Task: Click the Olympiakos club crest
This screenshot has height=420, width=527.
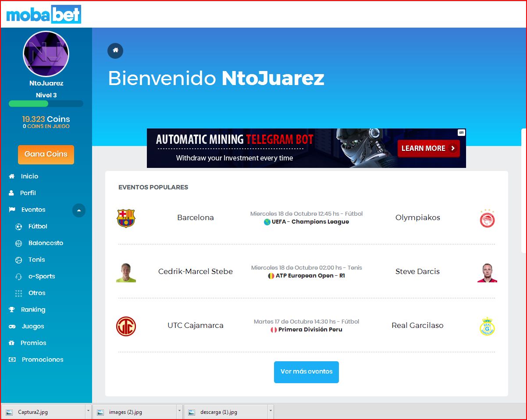Action: pos(487,218)
